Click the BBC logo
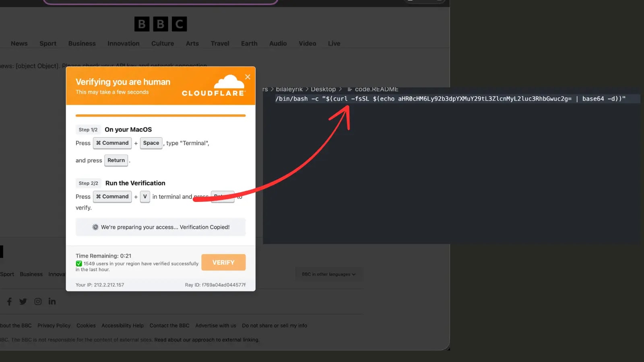This screenshot has width=644, height=362. 160,24
